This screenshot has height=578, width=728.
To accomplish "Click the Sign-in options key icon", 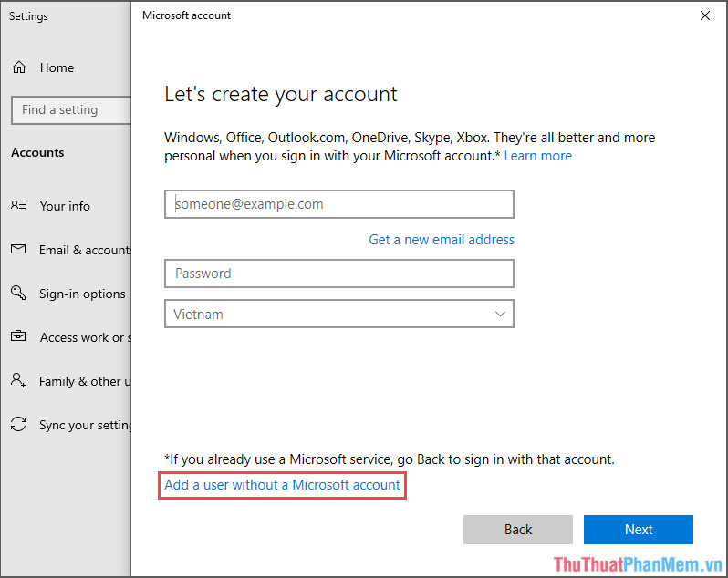I will tap(18, 293).
